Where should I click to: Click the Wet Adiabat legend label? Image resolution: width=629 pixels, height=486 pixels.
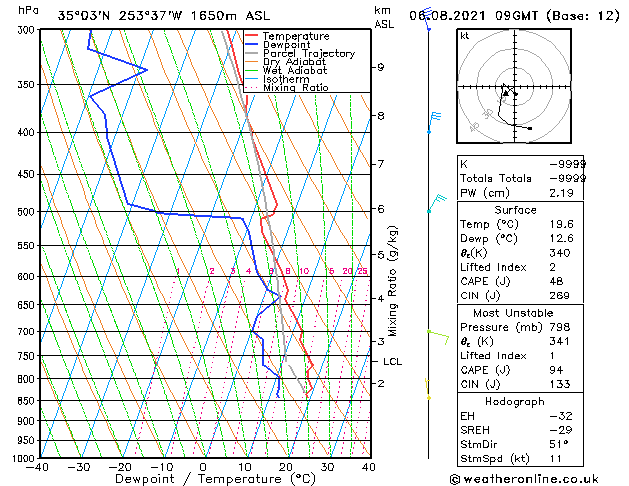pyautogui.click(x=295, y=71)
